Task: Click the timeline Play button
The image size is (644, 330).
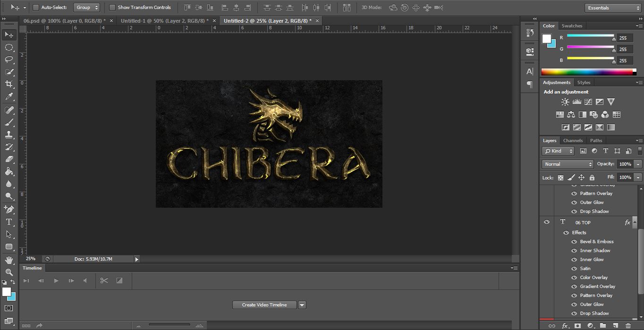Action: click(56, 280)
